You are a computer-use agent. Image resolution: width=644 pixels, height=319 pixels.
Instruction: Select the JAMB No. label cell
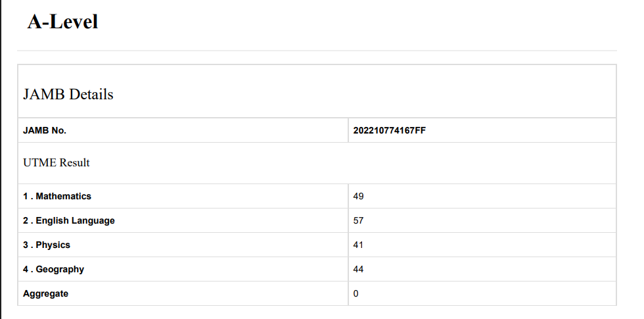pos(45,130)
